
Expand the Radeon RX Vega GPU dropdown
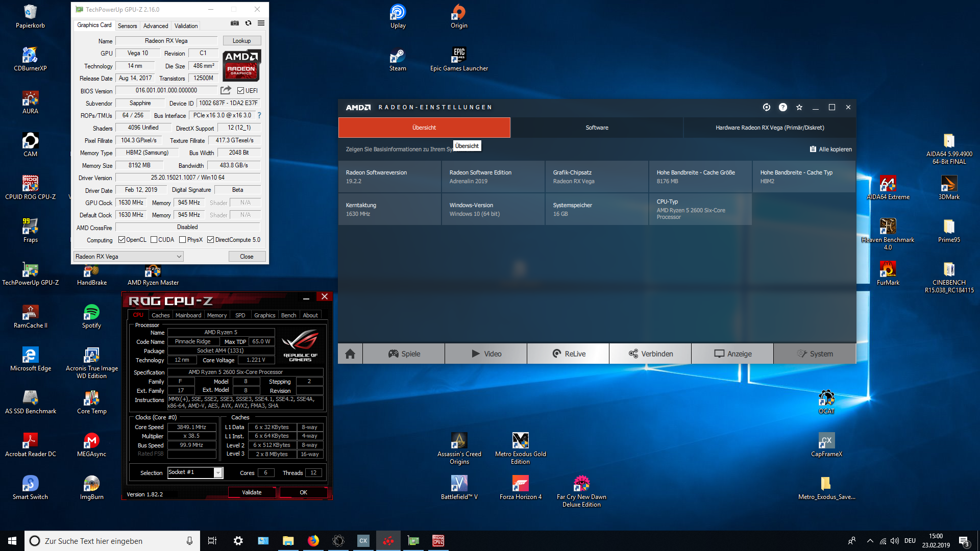click(179, 257)
